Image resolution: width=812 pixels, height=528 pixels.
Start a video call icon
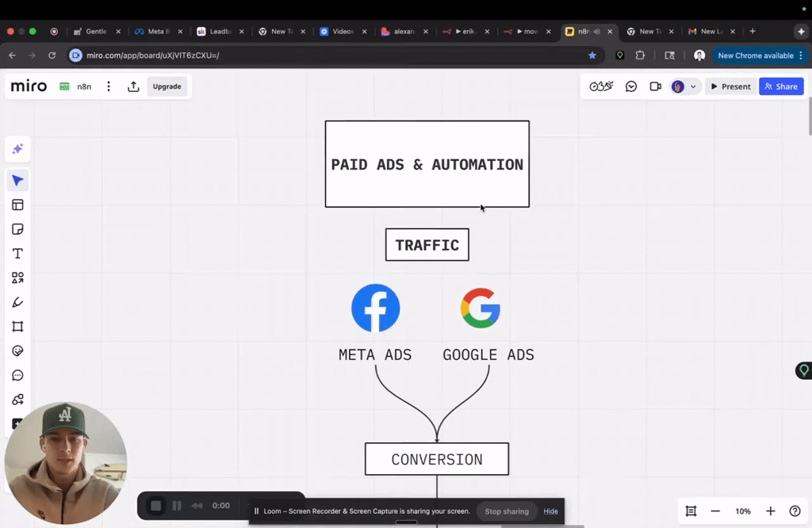pos(656,86)
